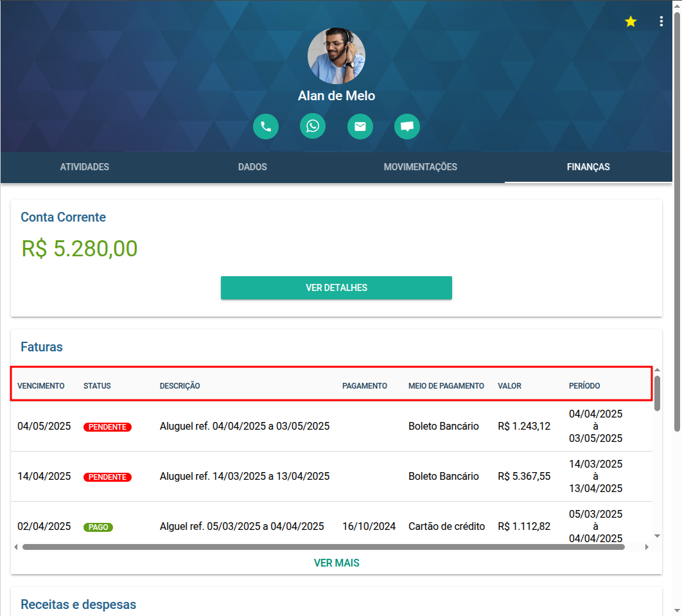Click the green Pago status badge
The height and width of the screenshot is (616, 682).
click(98, 527)
